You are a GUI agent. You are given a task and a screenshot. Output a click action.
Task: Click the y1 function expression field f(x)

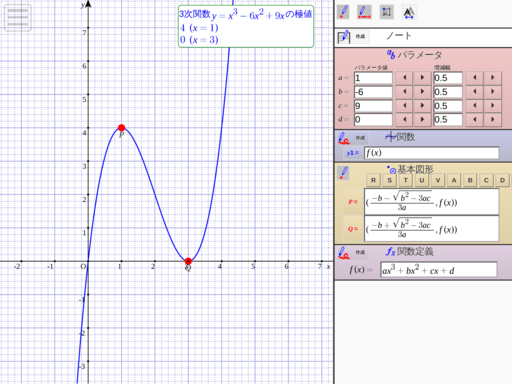point(432,153)
